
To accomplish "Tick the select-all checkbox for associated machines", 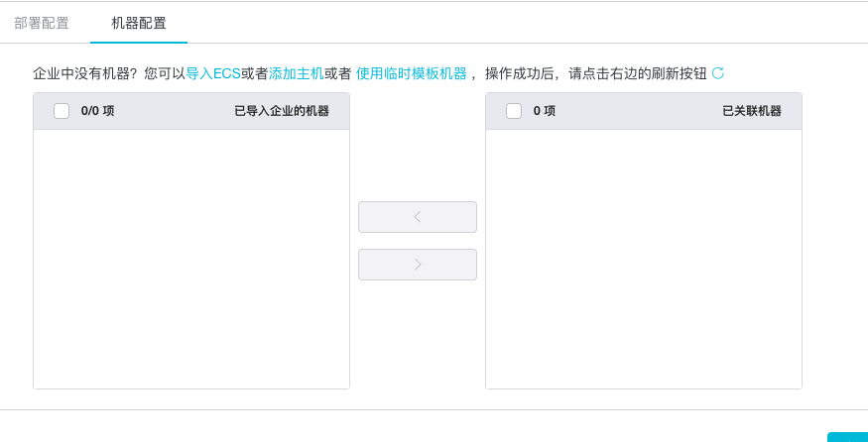I will pyautogui.click(x=514, y=111).
